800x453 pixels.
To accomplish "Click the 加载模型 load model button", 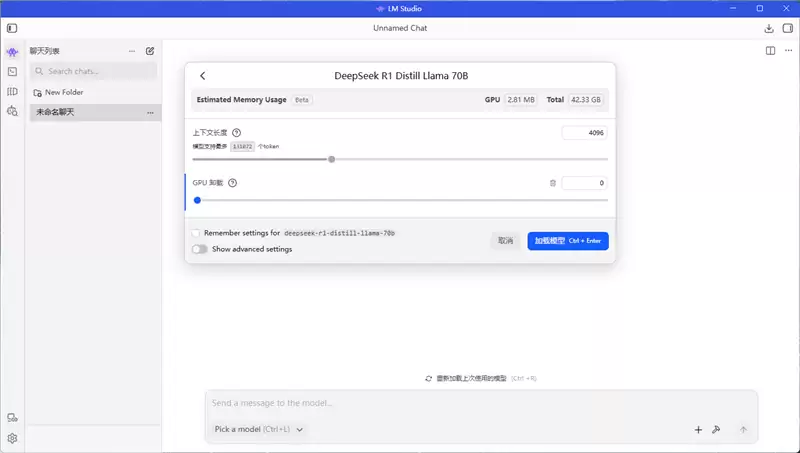I will click(x=568, y=241).
